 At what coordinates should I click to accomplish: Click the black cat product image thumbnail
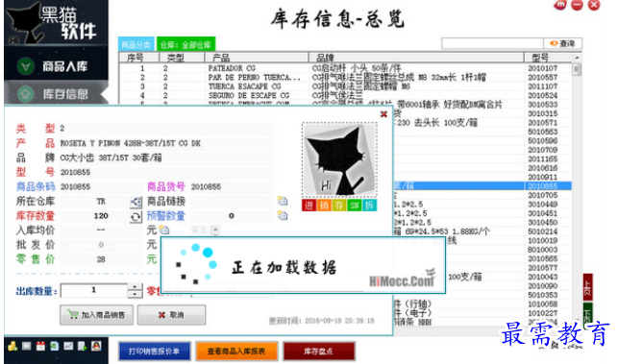click(339, 159)
